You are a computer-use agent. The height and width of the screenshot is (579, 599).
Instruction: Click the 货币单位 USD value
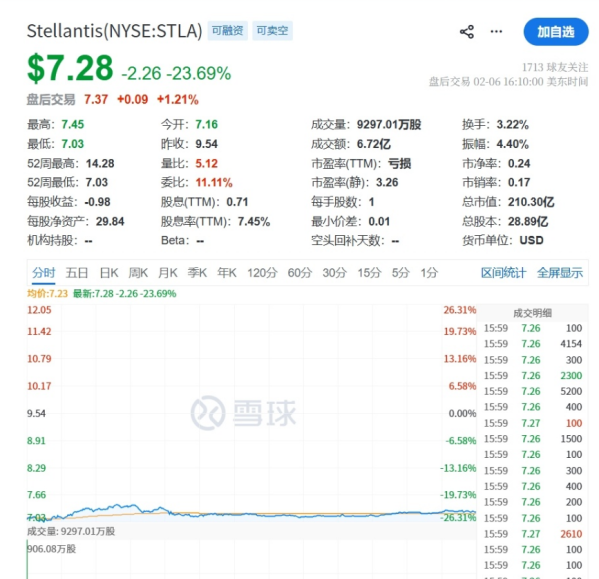(x=531, y=240)
